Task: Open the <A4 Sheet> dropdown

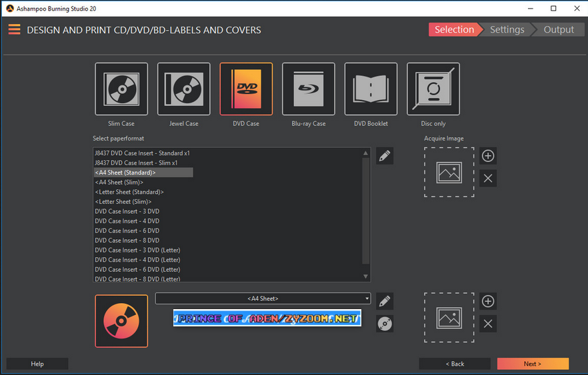Action: tap(263, 298)
